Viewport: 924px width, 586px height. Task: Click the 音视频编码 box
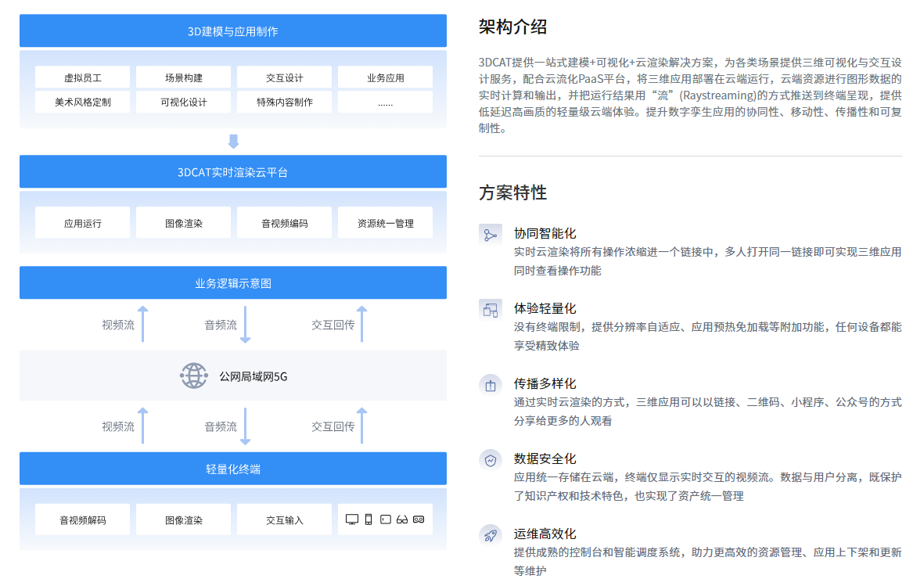coord(284,222)
